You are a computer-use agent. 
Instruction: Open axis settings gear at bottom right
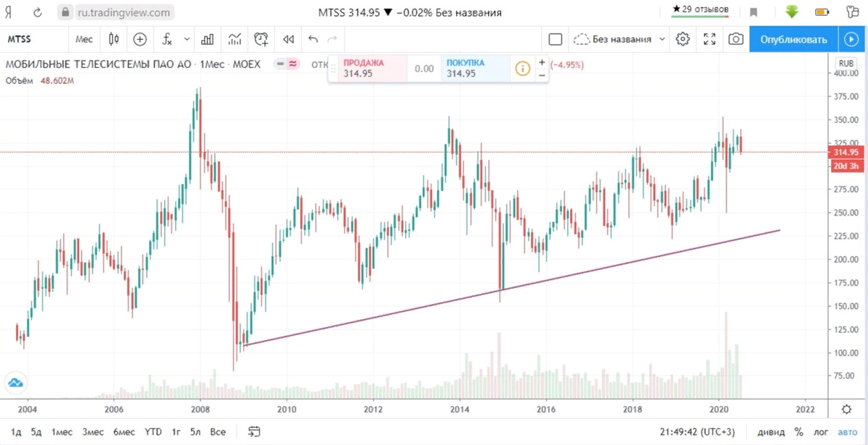(847, 409)
